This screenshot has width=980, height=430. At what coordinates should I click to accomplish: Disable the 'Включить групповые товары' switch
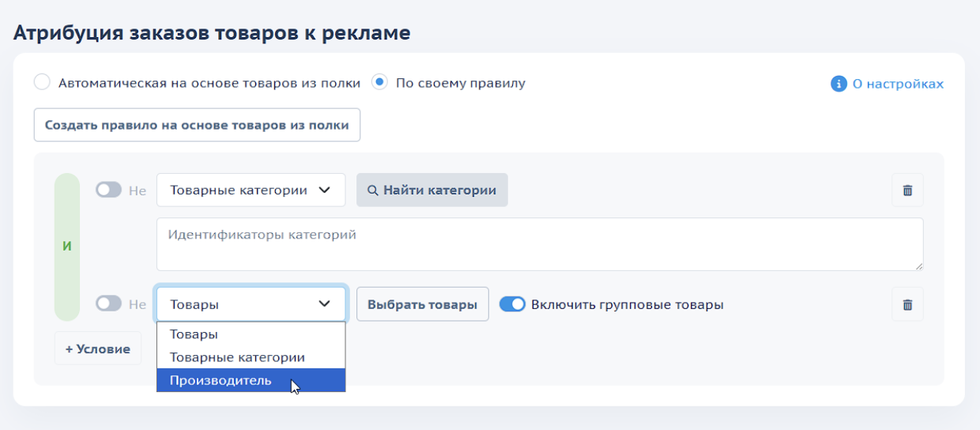click(512, 304)
